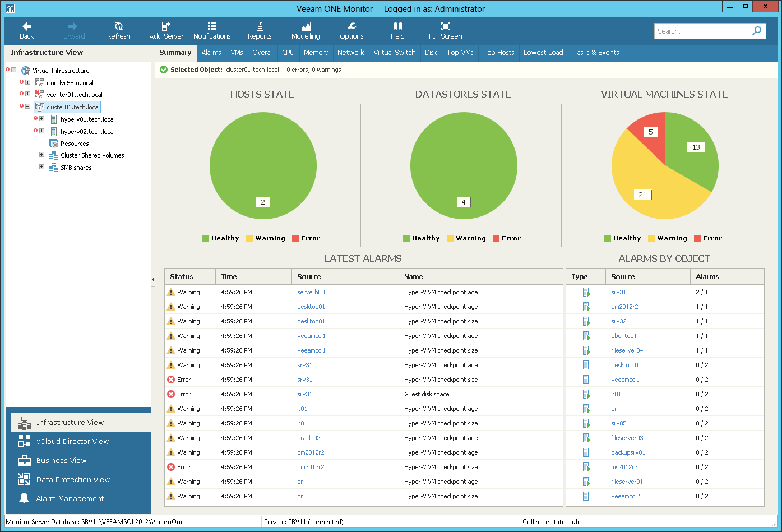Expand the hyperv01.tech.local host

[41, 119]
